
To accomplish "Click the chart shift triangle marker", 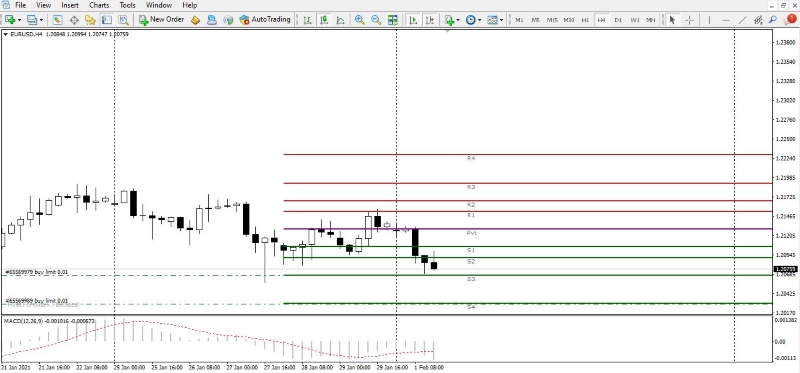I will tap(447, 31).
